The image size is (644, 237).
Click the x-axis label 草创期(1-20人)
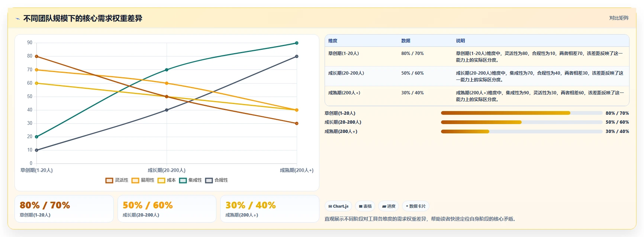pyautogui.click(x=36, y=170)
